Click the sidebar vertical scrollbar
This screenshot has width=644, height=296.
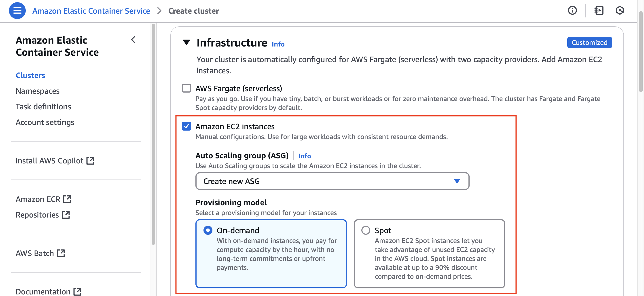click(x=153, y=134)
